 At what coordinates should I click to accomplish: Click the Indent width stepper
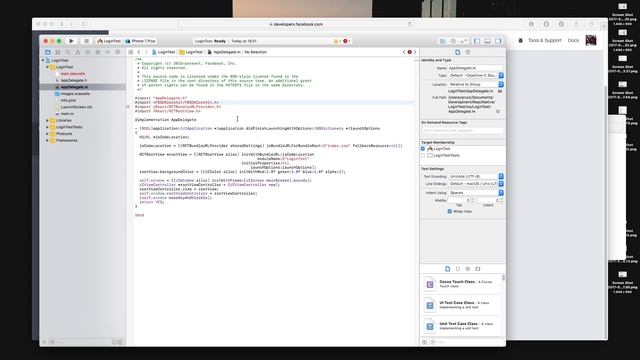[x=502, y=200]
